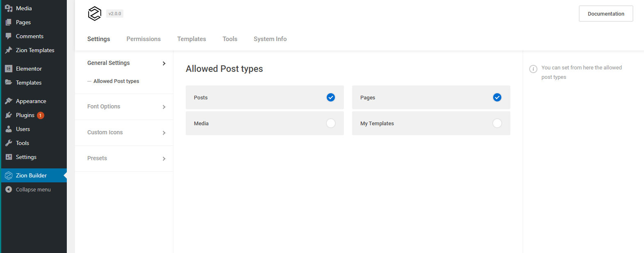
Task: Open Zion Templates in the admin menu
Action: click(x=34, y=50)
